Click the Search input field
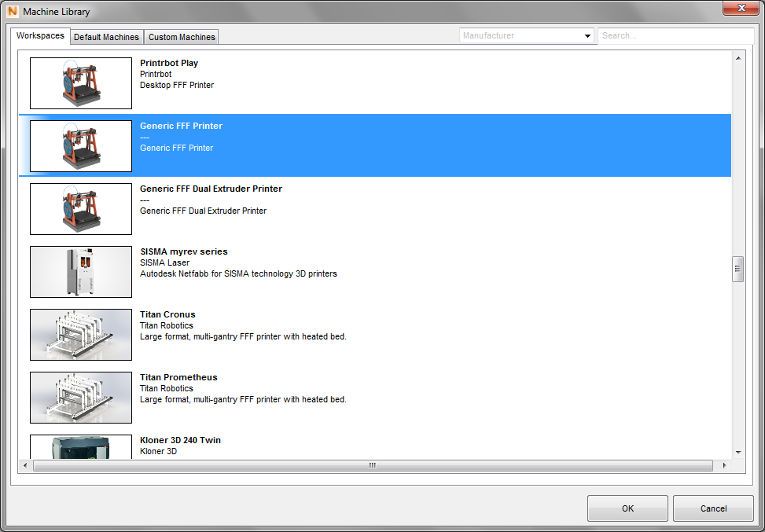Image resolution: width=765 pixels, height=532 pixels. [x=675, y=35]
